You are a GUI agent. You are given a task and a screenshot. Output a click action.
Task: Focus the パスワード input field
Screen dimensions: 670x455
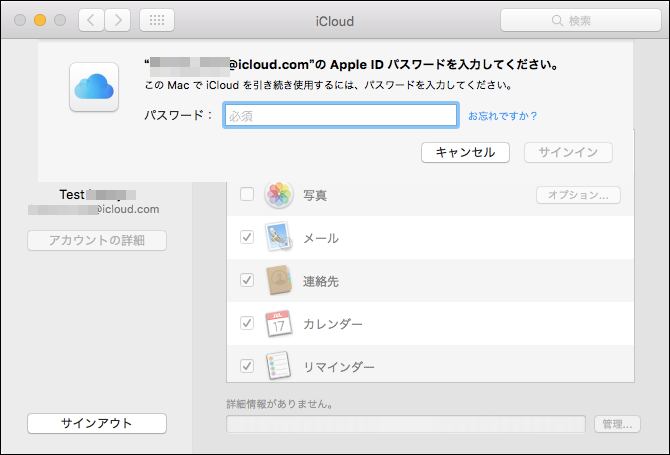341,115
